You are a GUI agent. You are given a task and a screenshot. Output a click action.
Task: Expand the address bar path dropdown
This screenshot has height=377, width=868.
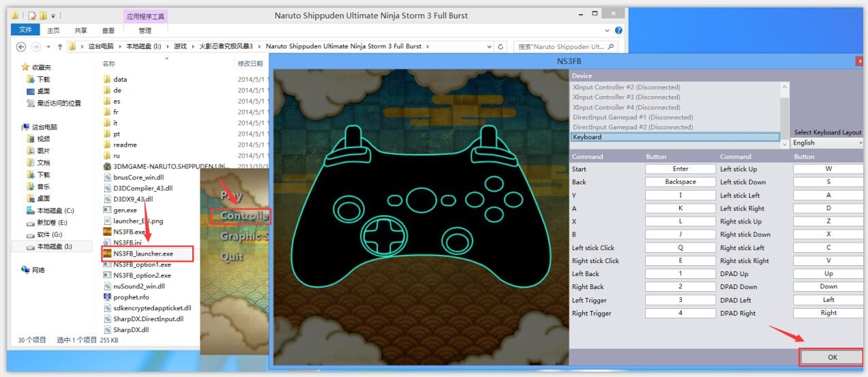(489, 46)
